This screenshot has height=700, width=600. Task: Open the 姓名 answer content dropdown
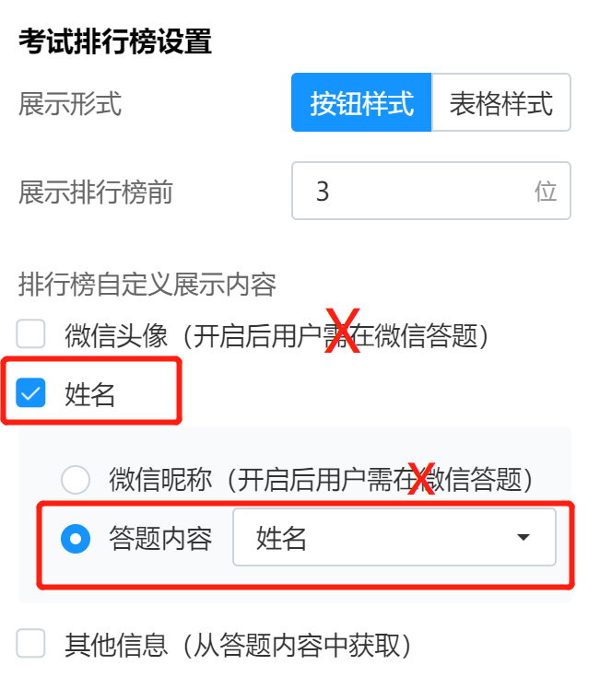click(x=394, y=537)
